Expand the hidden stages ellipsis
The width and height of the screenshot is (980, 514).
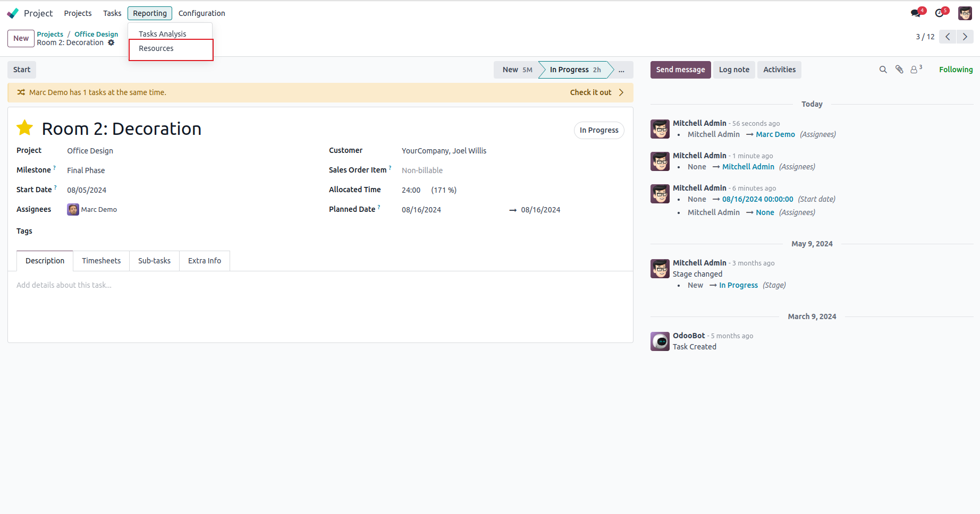[x=621, y=70]
